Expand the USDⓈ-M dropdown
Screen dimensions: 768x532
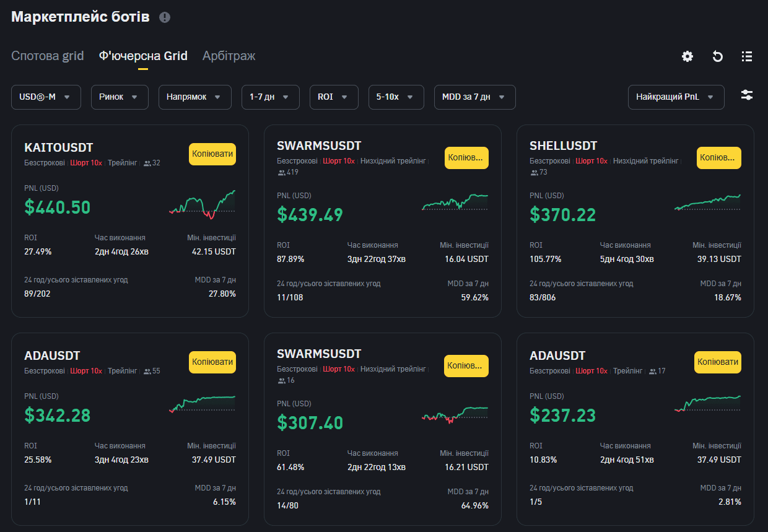pyautogui.click(x=46, y=97)
